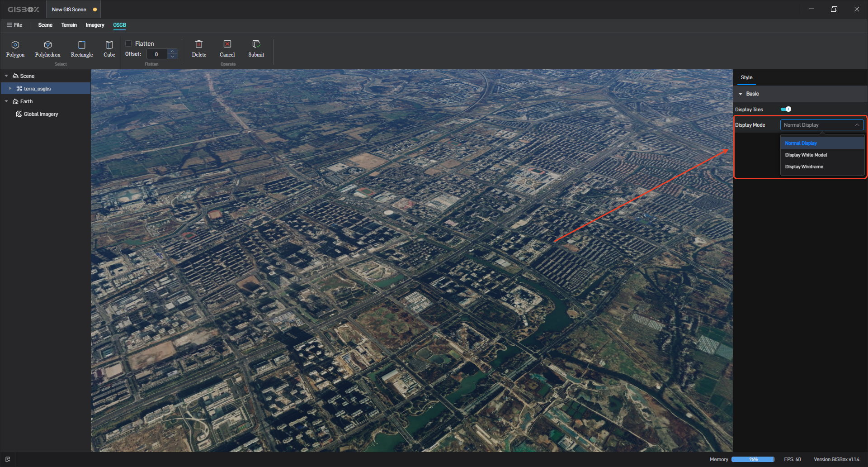Switch to the Terrain tab
Viewport: 868px width, 467px height.
pyautogui.click(x=69, y=25)
